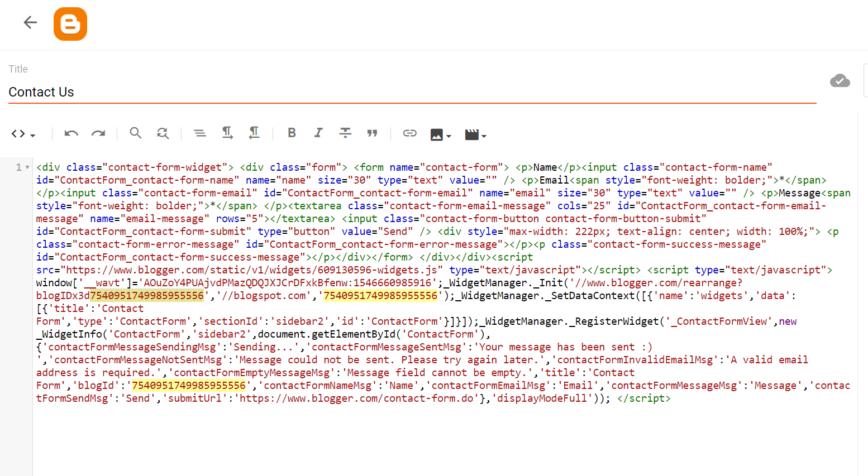Screen dimensions: 868x476
Task: Open the insert video dropdown
Action: pyautogui.click(x=475, y=134)
